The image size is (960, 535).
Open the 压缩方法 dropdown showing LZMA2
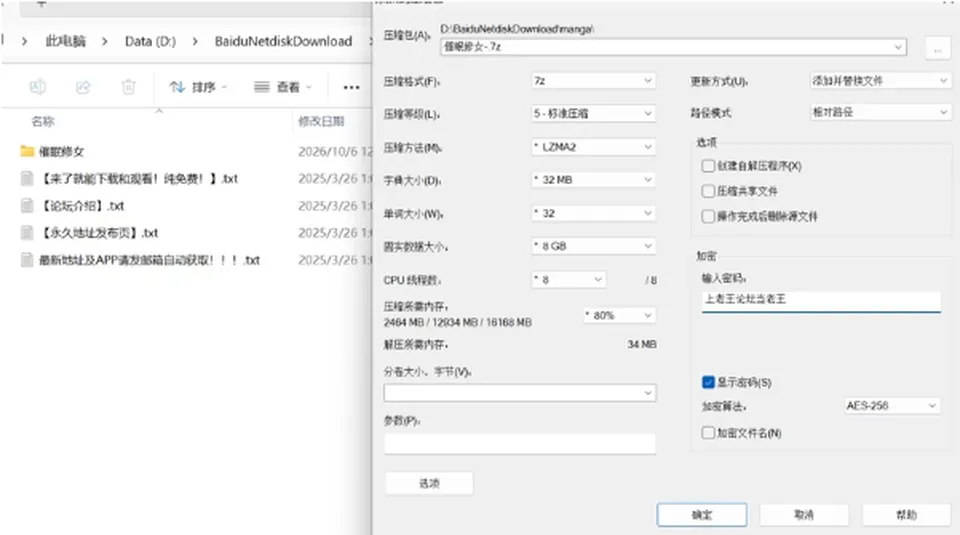click(x=593, y=147)
